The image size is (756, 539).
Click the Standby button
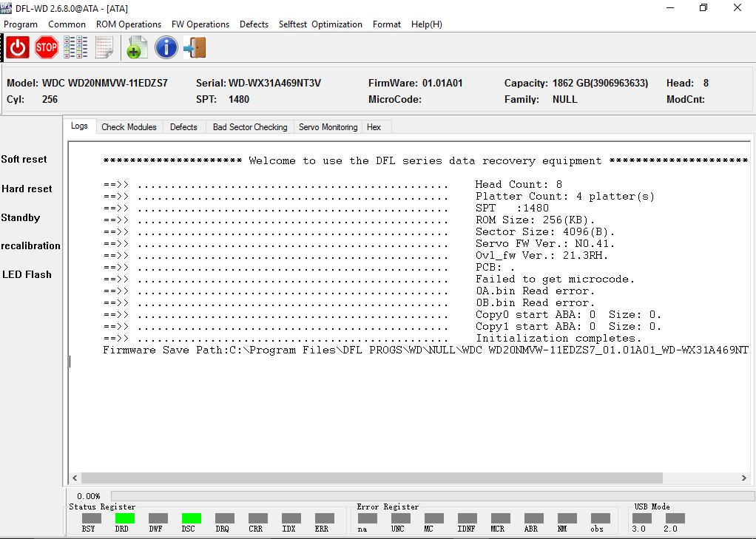tap(20, 217)
